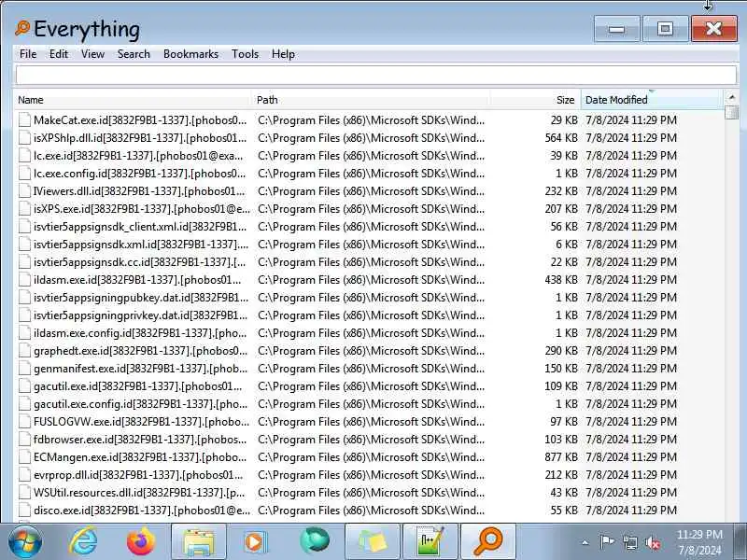Viewport: 747px width, 560px height.
Task: Open the Bookmarks menu
Action: click(x=190, y=54)
